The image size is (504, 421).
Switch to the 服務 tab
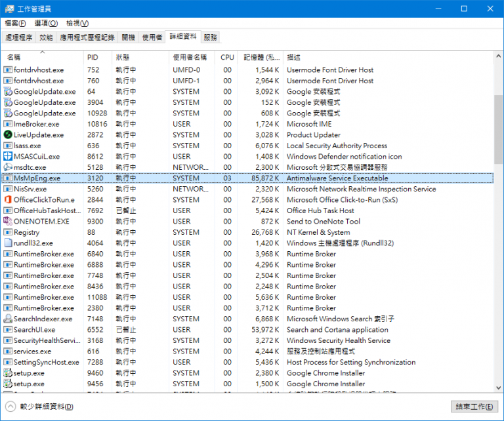pos(211,37)
